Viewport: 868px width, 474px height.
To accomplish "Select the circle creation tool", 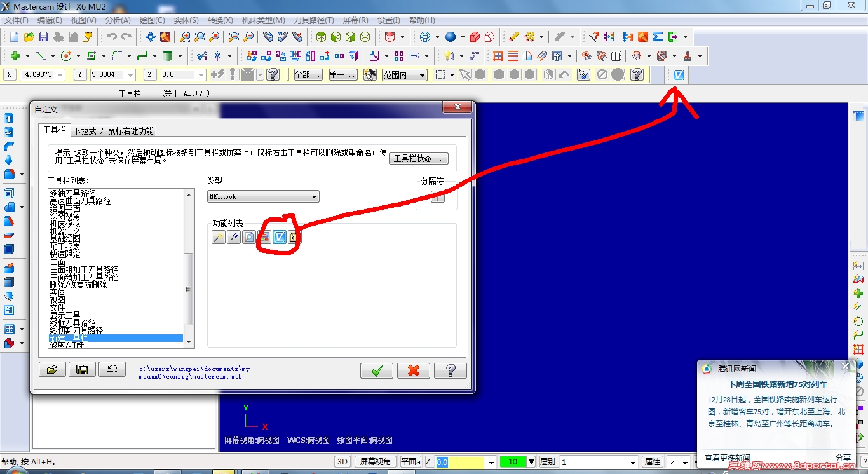I will [x=65, y=56].
